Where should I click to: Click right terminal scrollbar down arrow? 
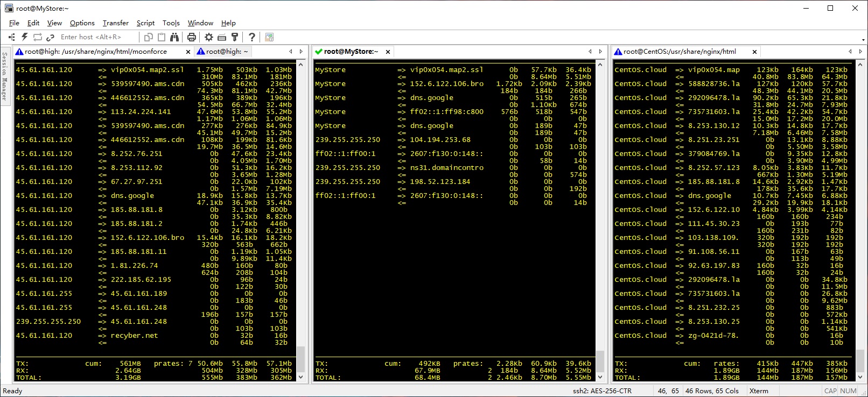coord(860,377)
